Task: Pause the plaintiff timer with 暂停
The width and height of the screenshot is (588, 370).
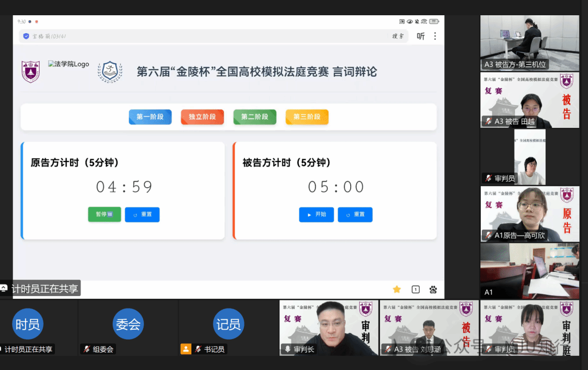Action: point(105,214)
